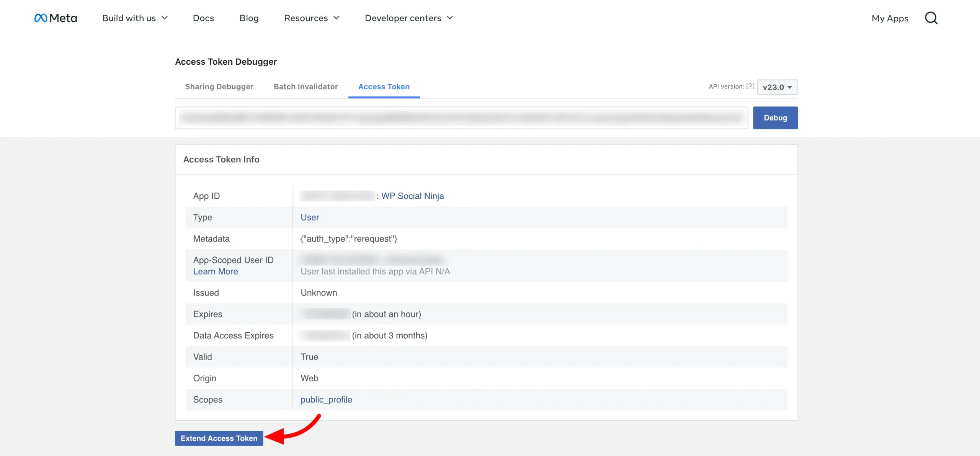The width and height of the screenshot is (980, 456).
Task: Switch to the Sharing Debugger tab
Action: [219, 87]
